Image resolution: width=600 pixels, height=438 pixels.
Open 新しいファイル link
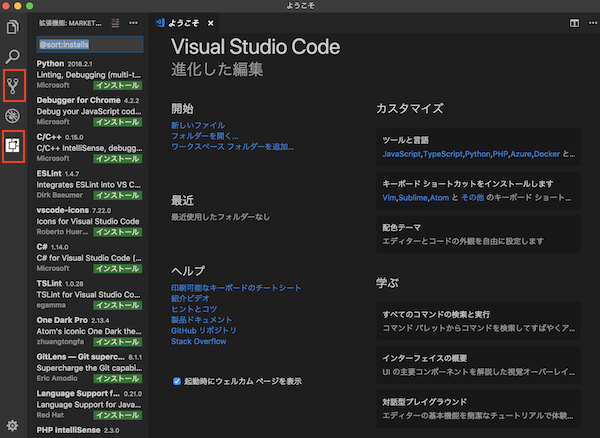(x=198, y=125)
